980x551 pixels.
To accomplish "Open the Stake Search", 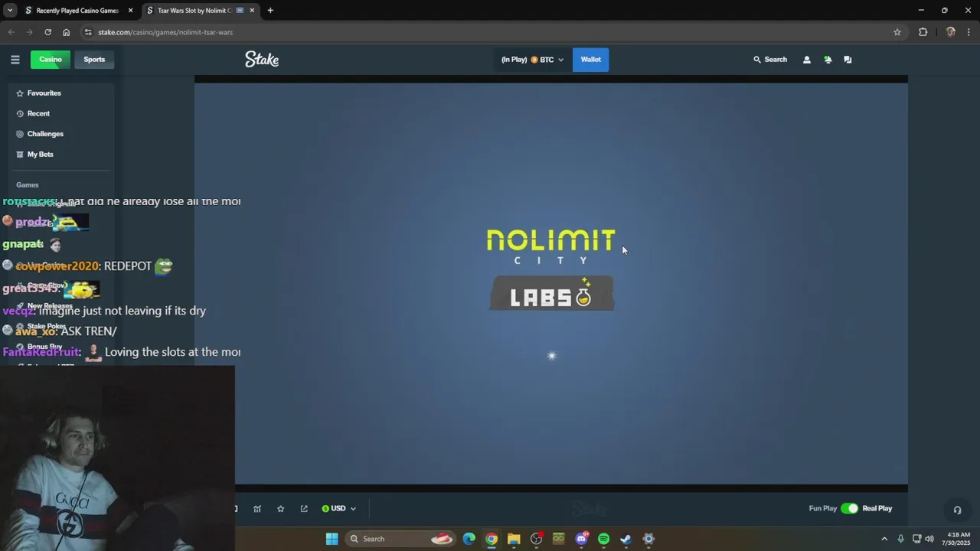I will click(x=770, y=60).
